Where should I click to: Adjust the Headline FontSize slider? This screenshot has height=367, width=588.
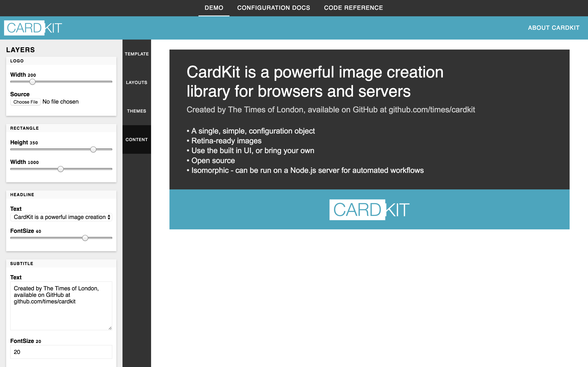85,238
